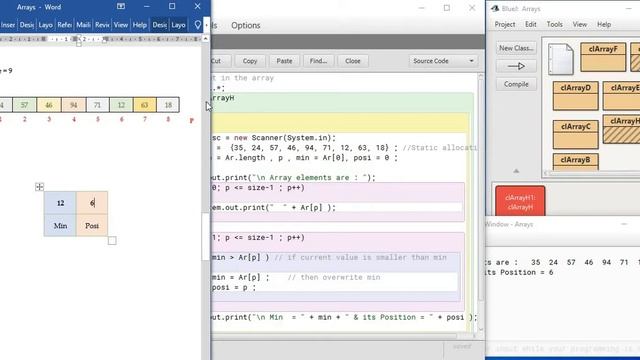Click the red clArrayH1 object on bench
Image resolution: width=640 pixels, height=360 pixels.
pyautogui.click(x=520, y=201)
